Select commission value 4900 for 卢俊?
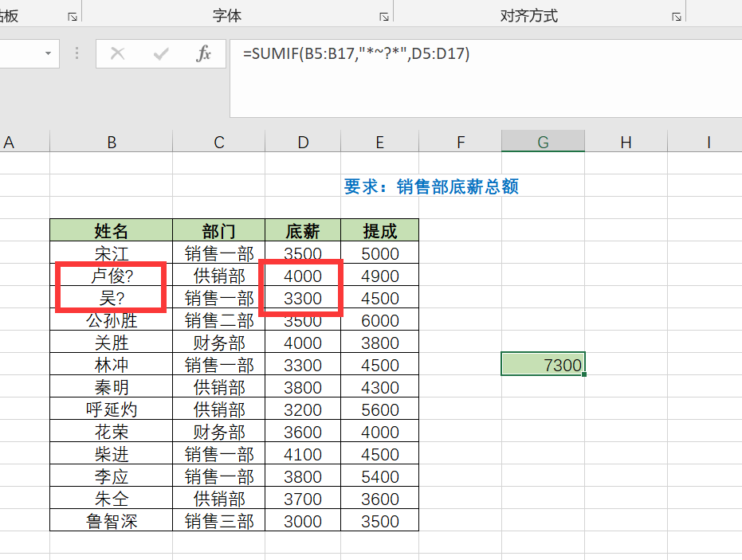Screen dimensions: 742x560 point(379,275)
